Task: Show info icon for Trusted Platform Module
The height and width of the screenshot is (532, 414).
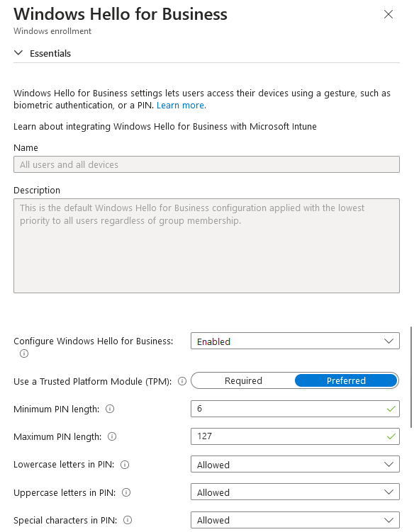Action: click(182, 381)
